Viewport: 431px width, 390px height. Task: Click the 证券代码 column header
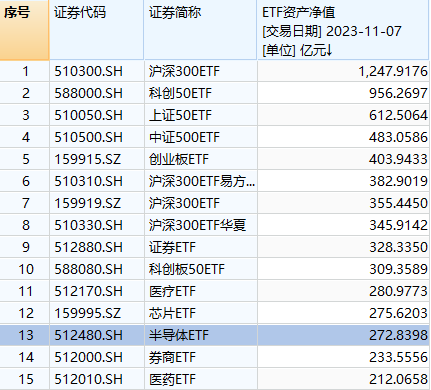point(97,30)
